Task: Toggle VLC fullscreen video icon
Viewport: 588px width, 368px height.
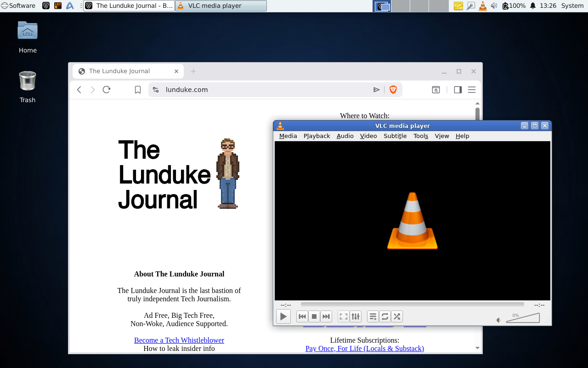Action: [x=344, y=316]
